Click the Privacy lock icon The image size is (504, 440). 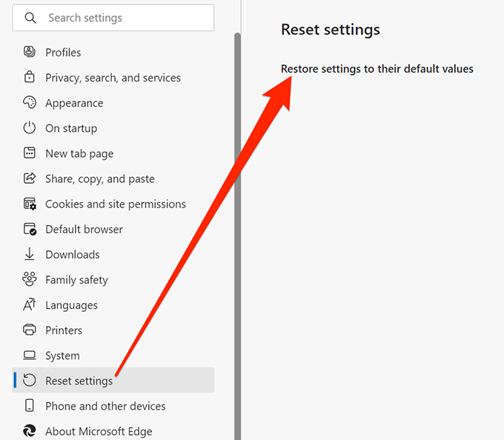(x=30, y=78)
